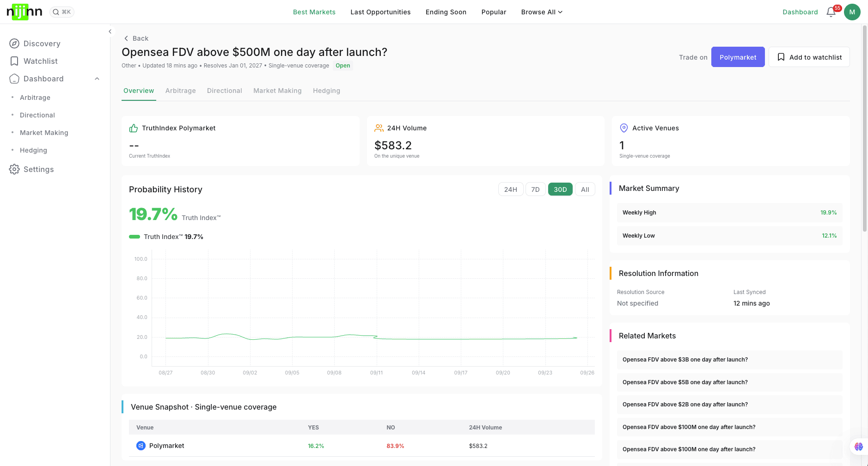The height and width of the screenshot is (466, 868).
Task: Open Ending Soon in top navigation
Action: (x=446, y=12)
